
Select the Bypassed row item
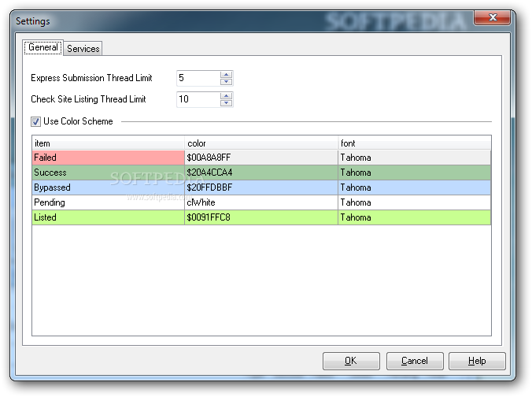click(x=109, y=187)
